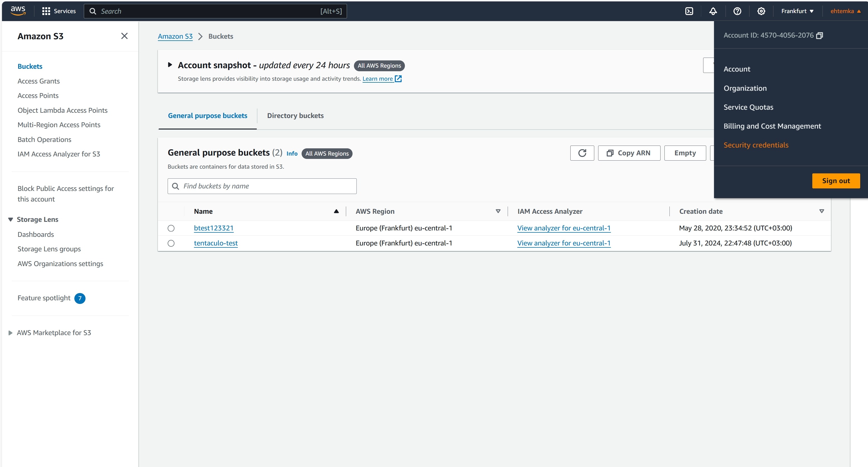This screenshot has height=467, width=868.
Task: Click the Sign out button
Action: 836,181
